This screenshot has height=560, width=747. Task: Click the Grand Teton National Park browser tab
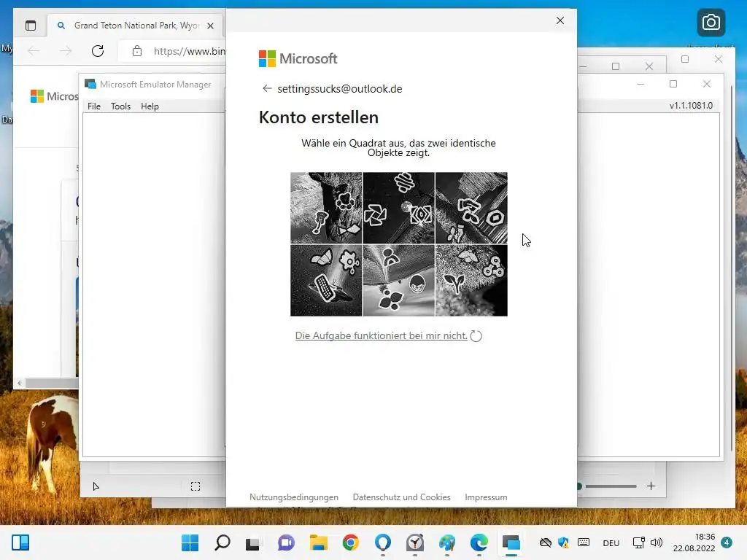tap(136, 26)
